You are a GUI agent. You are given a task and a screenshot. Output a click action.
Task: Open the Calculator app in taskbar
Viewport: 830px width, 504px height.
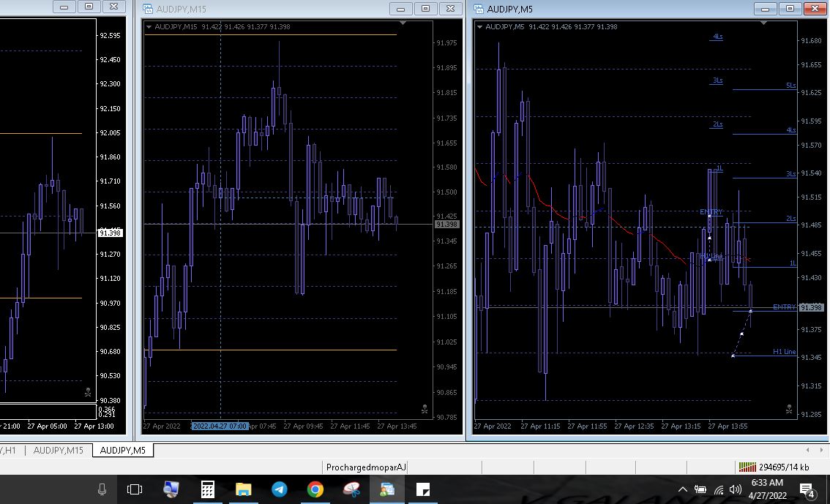pyautogui.click(x=207, y=489)
